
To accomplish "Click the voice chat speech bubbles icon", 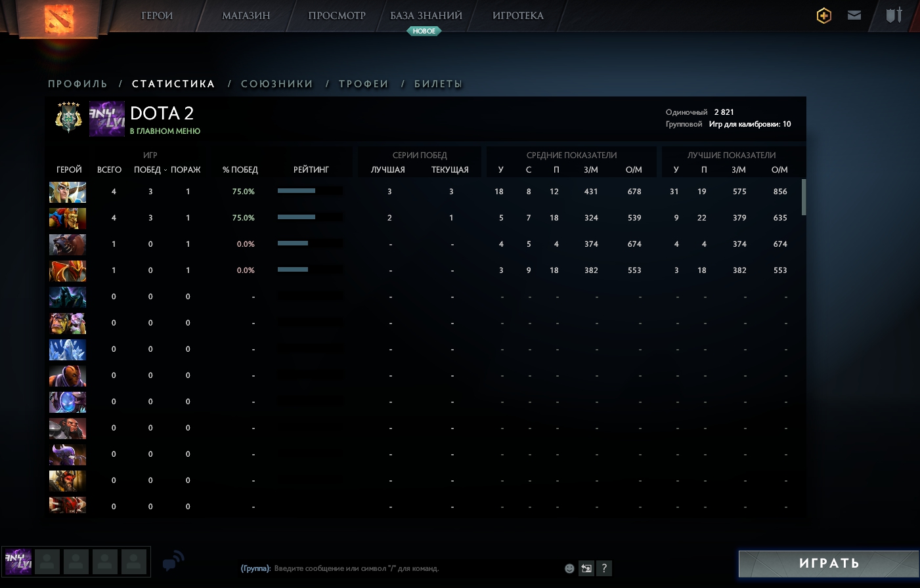I will pyautogui.click(x=173, y=561).
